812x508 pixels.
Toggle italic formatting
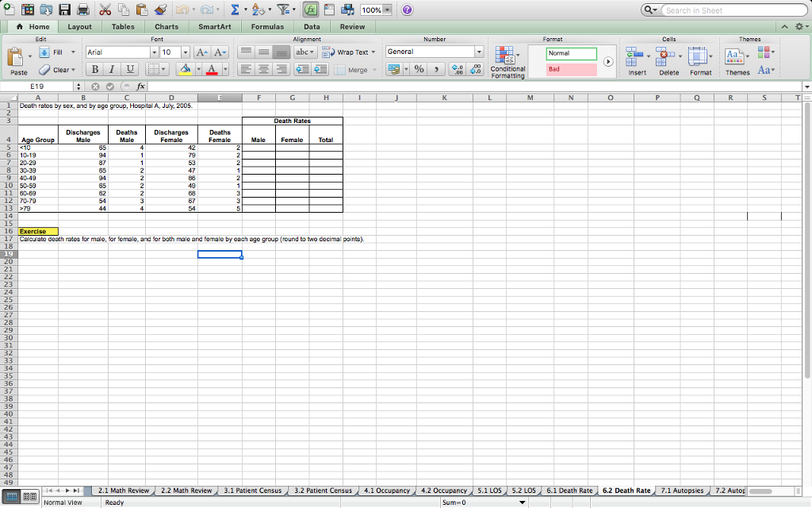tap(111, 69)
